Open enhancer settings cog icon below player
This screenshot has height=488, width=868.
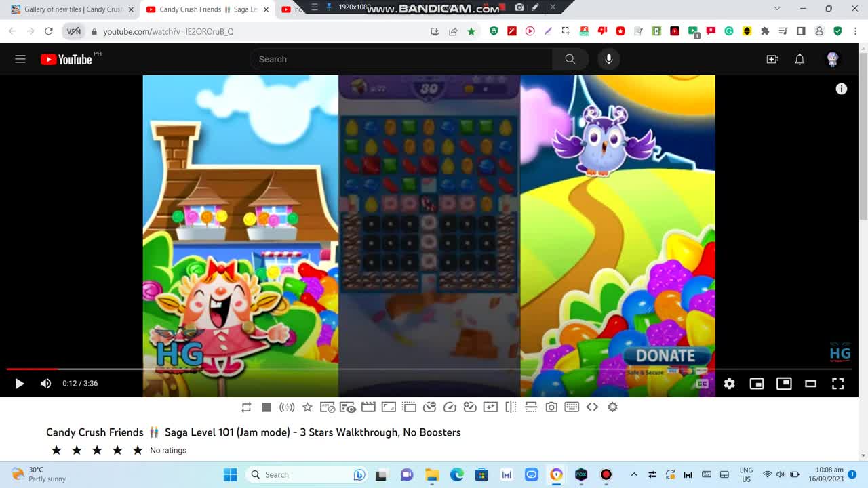[x=612, y=407]
